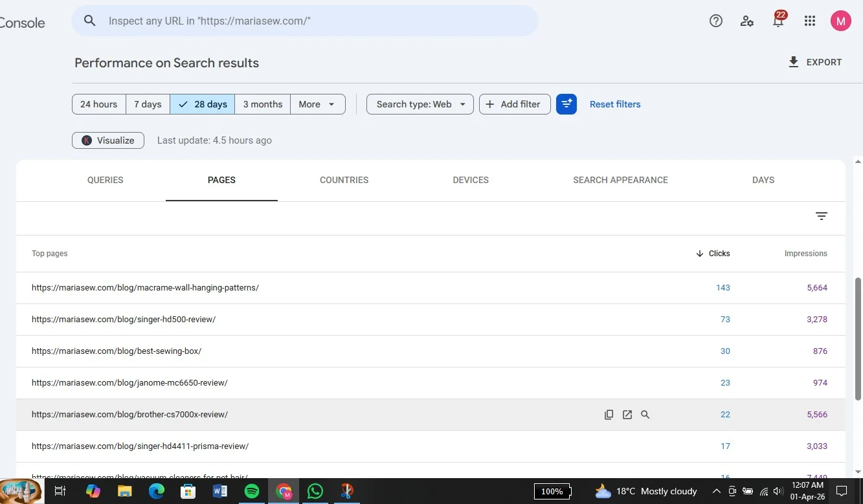Click the 5,664 impressions value
The image size is (863, 504).
click(817, 288)
